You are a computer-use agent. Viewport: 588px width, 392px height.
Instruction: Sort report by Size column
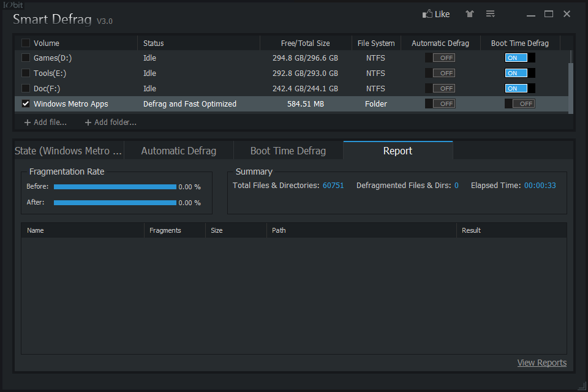pos(236,230)
